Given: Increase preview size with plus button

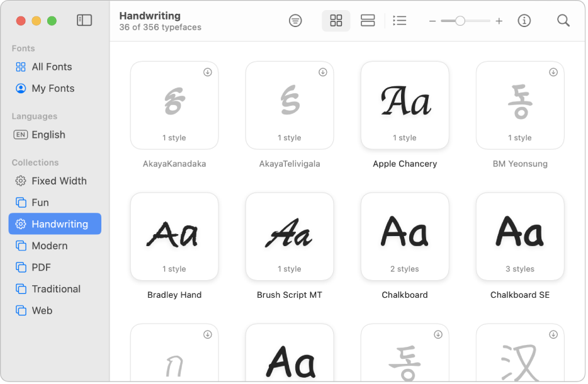Looking at the screenshot, I should (x=499, y=21).
